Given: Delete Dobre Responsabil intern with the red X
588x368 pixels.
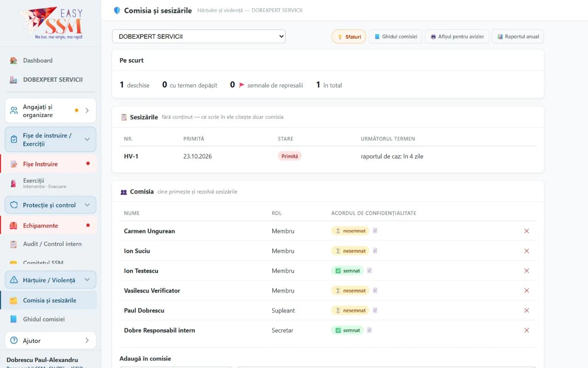Looking at the screenshot, I should coord(526,330).
